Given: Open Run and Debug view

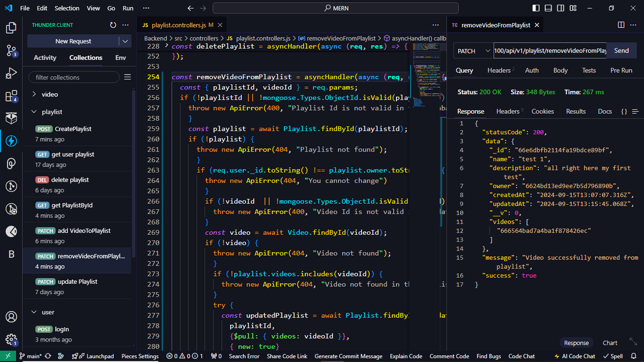Looking at the screenshot, I should pos(11,73).
